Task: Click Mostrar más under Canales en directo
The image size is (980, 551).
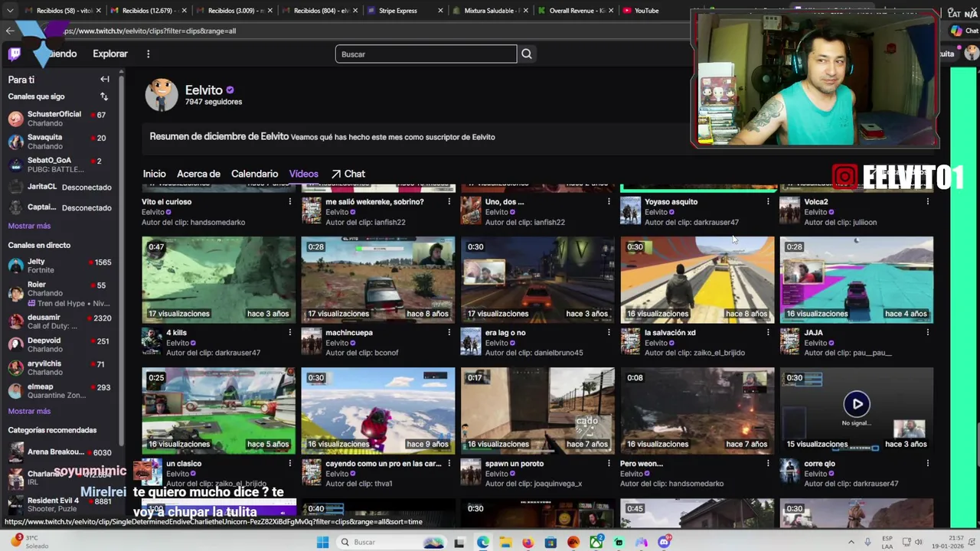Action: [29, 411]
